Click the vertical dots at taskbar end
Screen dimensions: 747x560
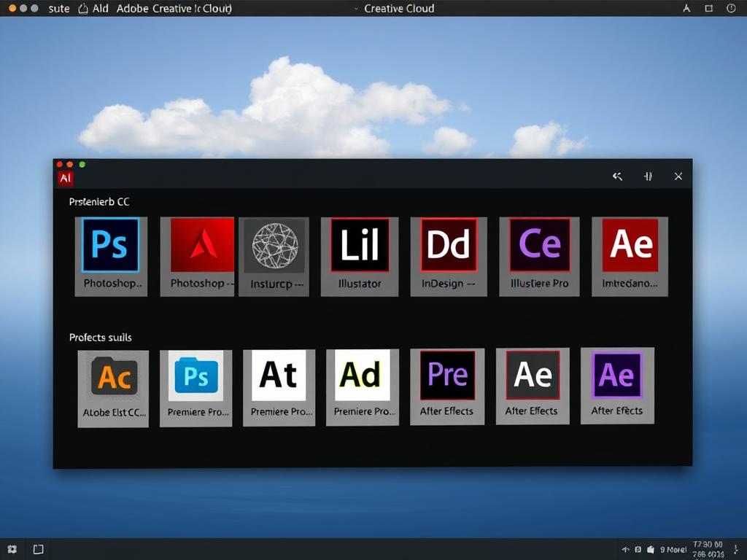736,549
